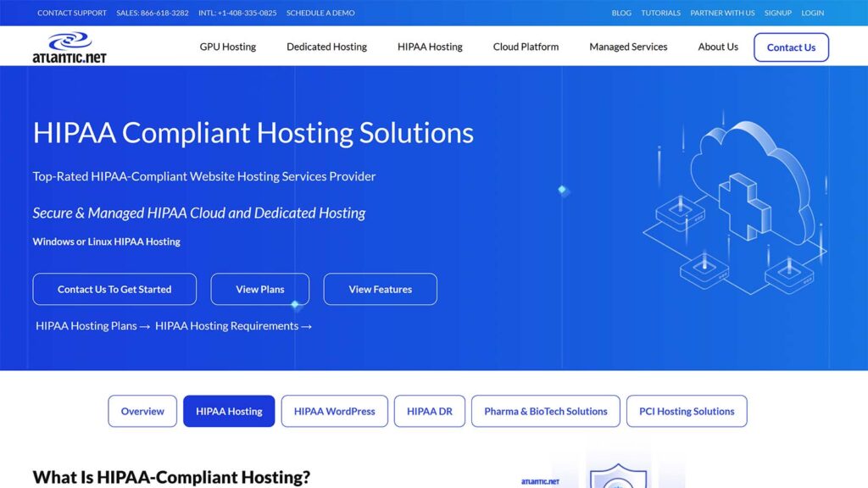The height and width of the screenshot is (488, 868).
Task: Click the Signup link
Action: click(x=778, y=13)
